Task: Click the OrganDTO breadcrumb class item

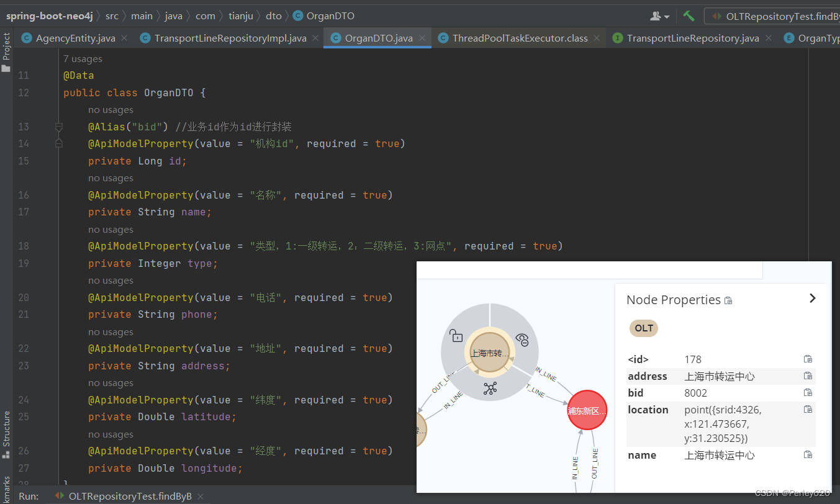Action: [323, 16]
